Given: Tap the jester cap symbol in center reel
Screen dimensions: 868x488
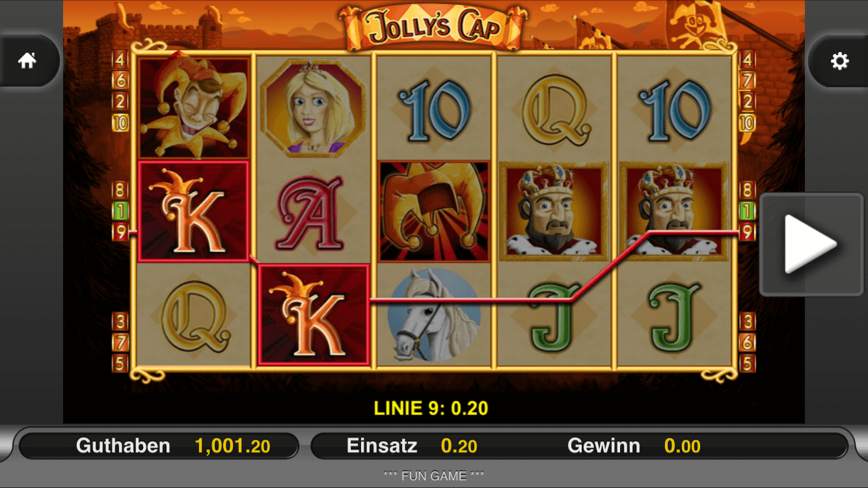Looking at the screenshot, I should (433, 211).
